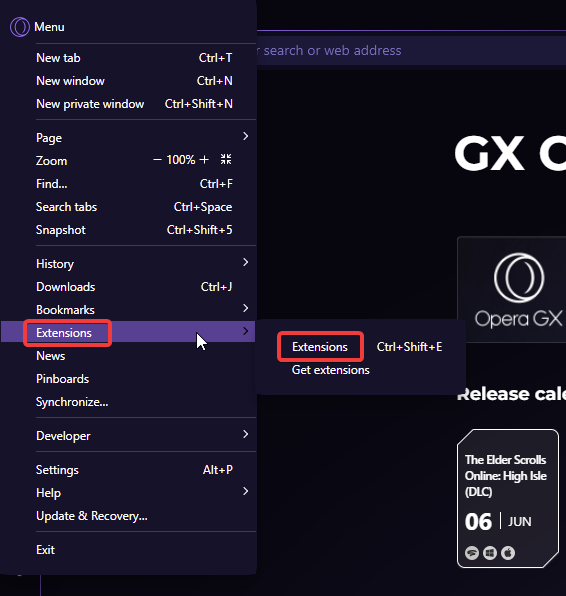Open Downloads from the menu
The height and width of the screenshot is (596, 566).
[x=128, y=287]
